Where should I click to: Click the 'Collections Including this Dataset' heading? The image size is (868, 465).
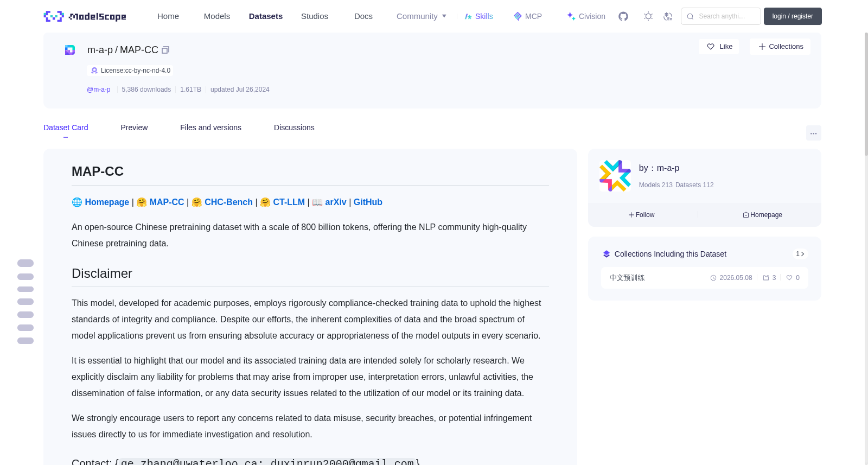pos(670,254)
